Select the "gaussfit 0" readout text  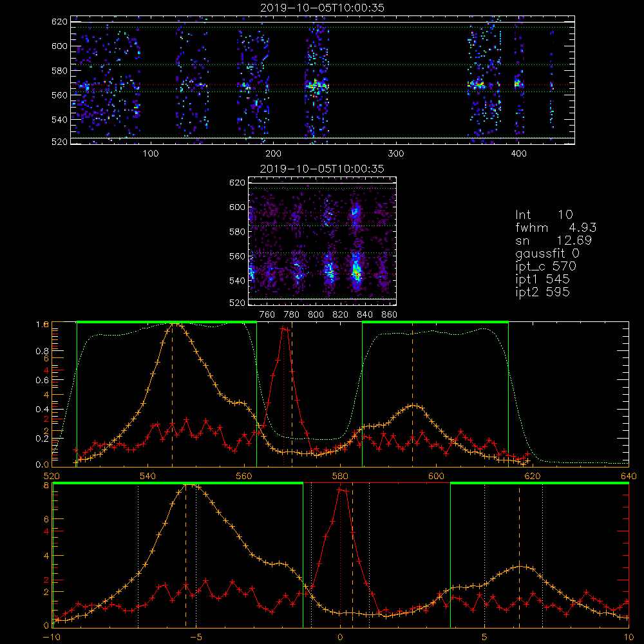(x=547, y=253)
